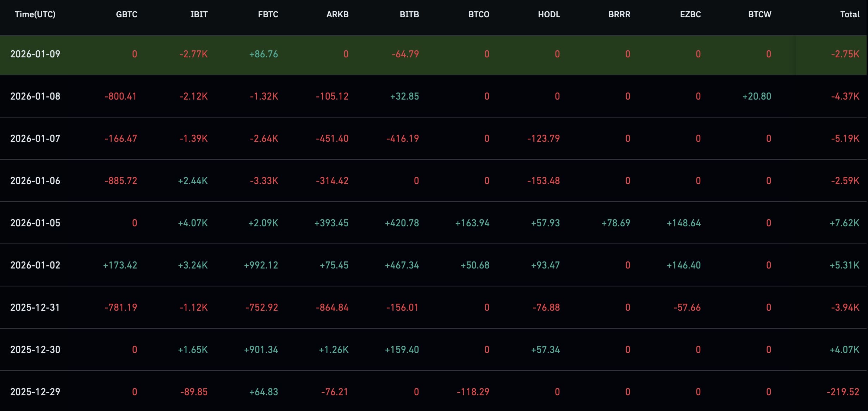Click BTCO value +50.68
Viewport: 868px width, 411px height.
click(x=475, y=265)
